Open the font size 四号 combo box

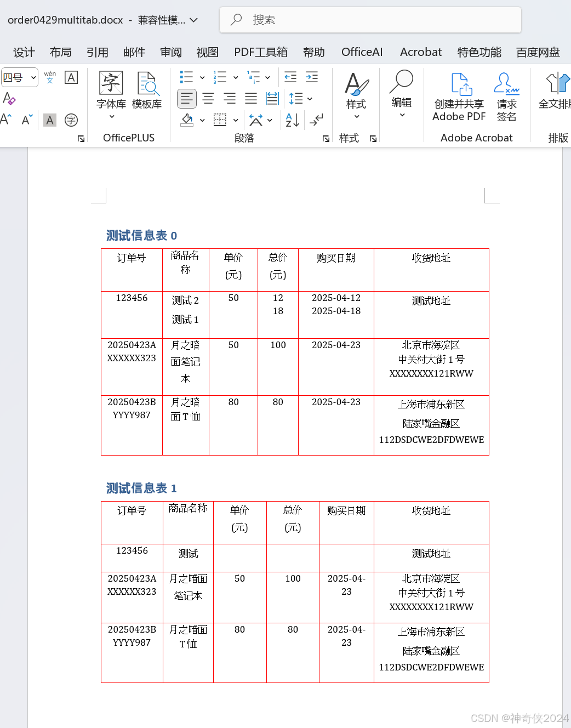pos(19,77)
